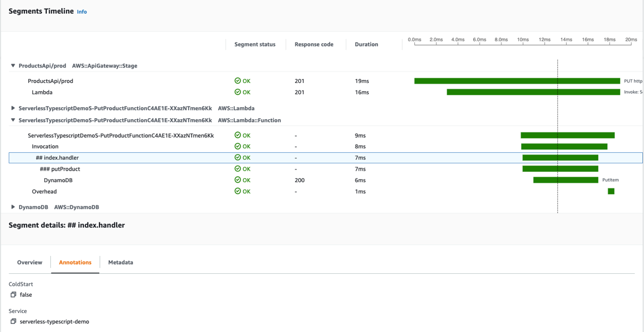Viewport: 644px width, 332px height.
Task: Expand the DynamoDB AWS::DynamoDB group
Action: (13, 207)
